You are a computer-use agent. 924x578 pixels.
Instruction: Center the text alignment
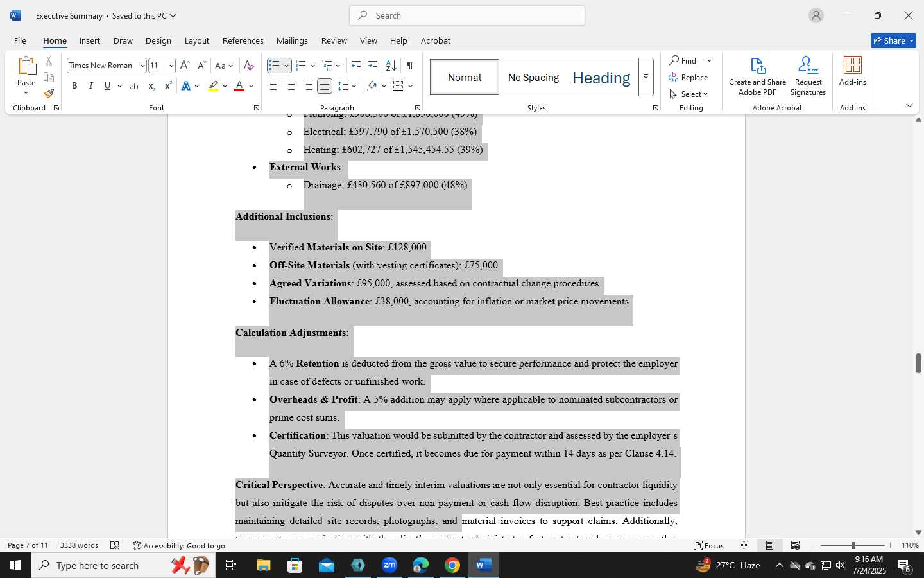point(291,86)
